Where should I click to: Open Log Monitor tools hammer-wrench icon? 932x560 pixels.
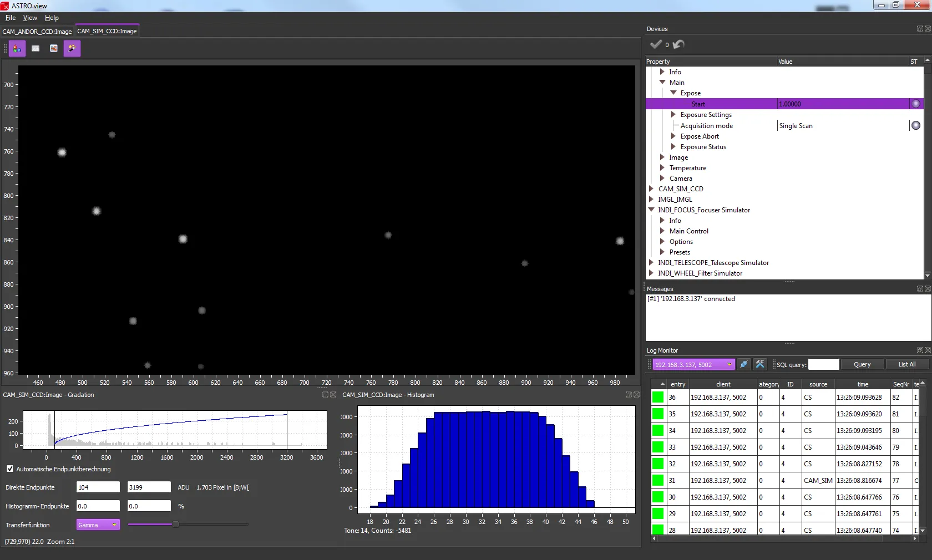[x=760, y=364]
